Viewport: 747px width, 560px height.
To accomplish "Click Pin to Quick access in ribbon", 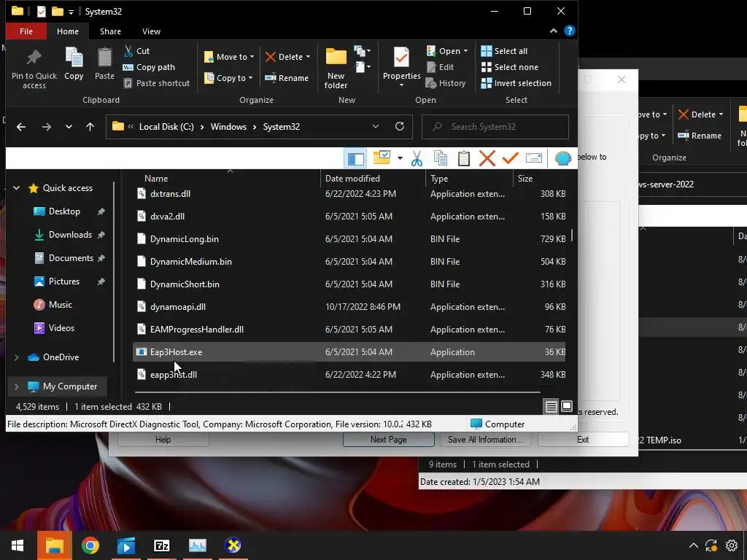I will click(34, 69).
